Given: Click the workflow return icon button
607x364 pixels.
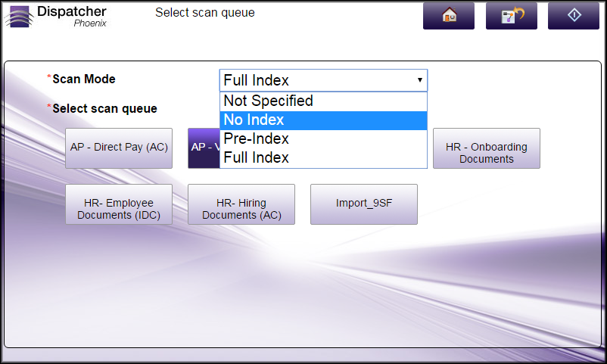Looking at the screenshot, I should [x=512, y=16].
